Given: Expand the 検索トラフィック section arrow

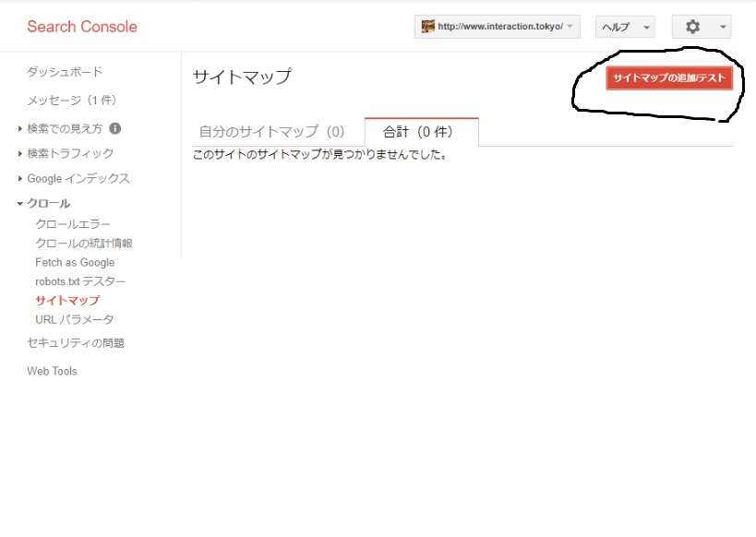Looking at the screenshot, I should point(19,154).
